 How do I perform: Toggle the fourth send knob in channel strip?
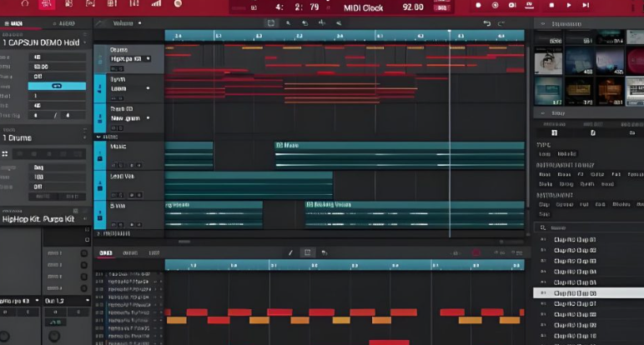[83, 288]
